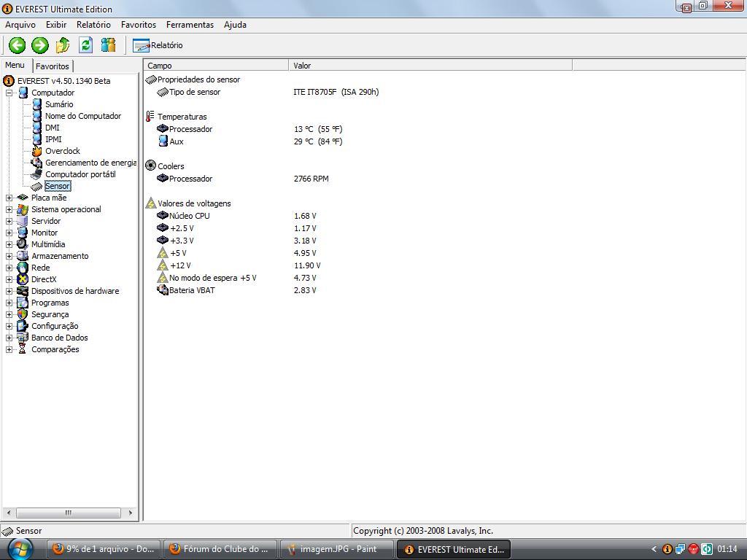Click the Rede network icon
Viewport: 747px width, 560px height.
pos(23,268)
